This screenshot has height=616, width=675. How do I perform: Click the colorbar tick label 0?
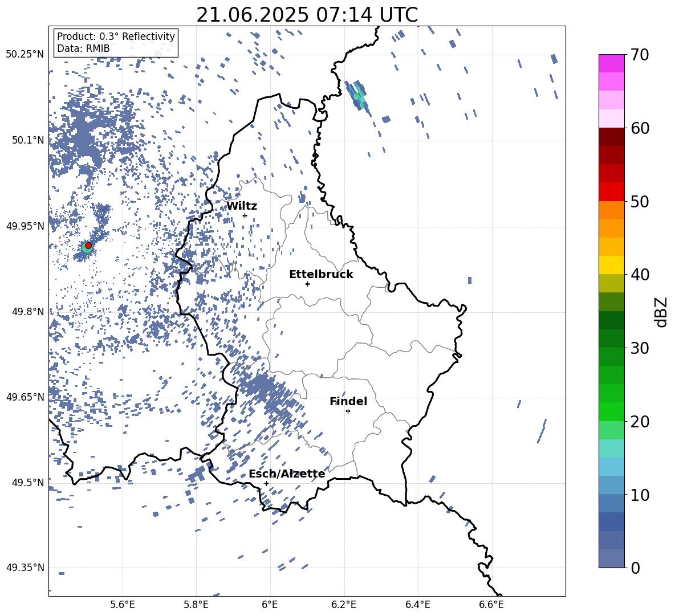coord(635,568)
